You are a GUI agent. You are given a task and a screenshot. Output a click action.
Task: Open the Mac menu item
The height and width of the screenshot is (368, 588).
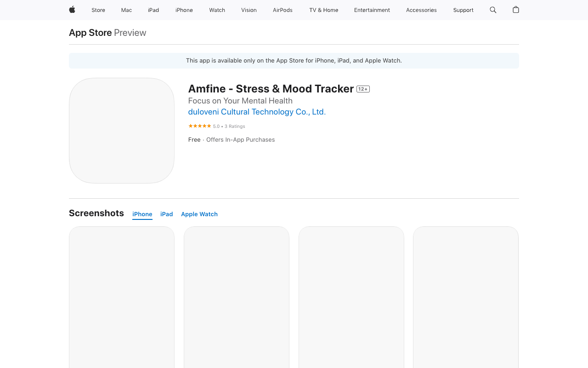[126, 10]
